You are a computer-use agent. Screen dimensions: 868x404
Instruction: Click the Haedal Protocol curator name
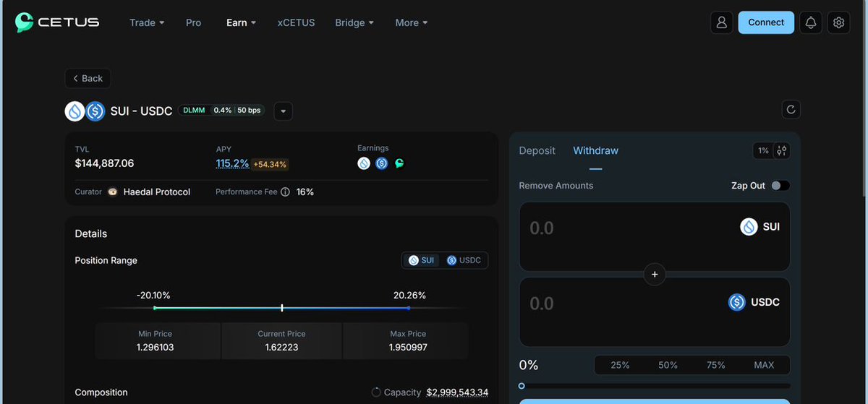click(157, 192)
